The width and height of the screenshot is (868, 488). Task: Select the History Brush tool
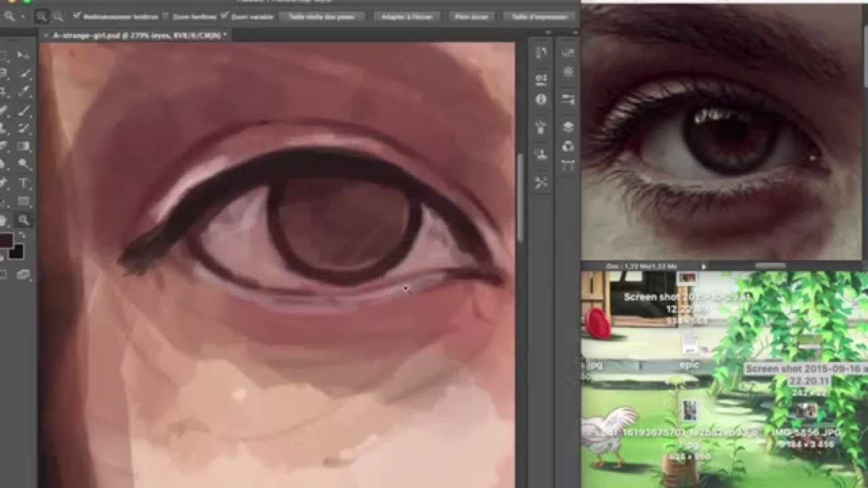point(24,128)
